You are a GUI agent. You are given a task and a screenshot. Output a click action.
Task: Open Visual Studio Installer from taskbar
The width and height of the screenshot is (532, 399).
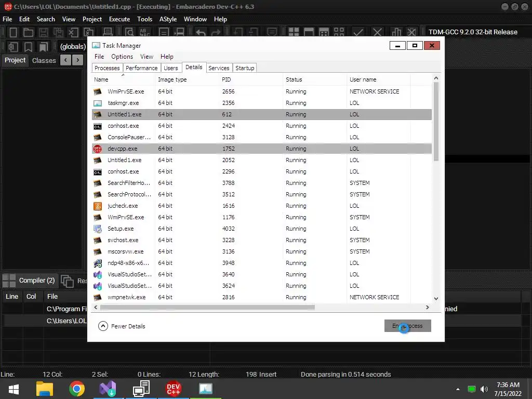[108, 389]
